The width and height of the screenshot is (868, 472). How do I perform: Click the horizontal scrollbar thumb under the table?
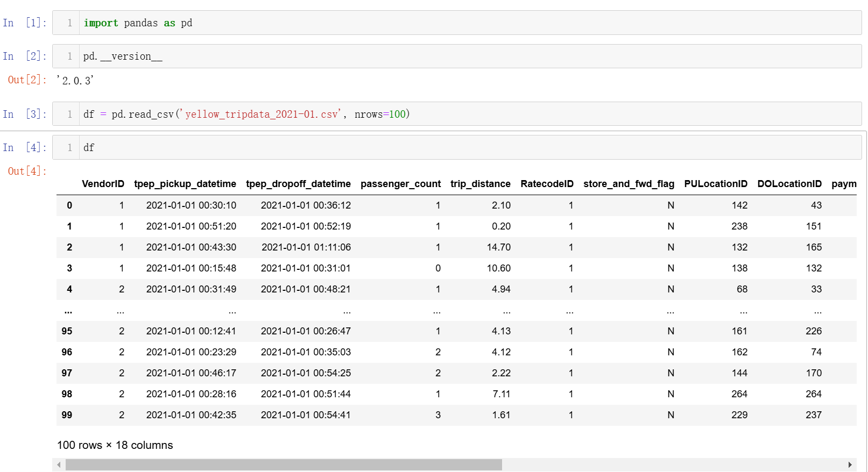(284, 464)
